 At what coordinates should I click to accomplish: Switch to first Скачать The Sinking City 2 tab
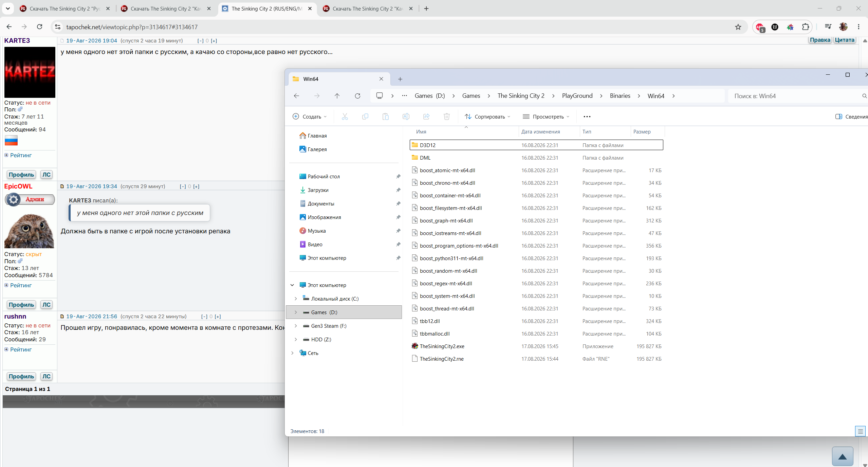pyautogui.click(x=65, y=8)
